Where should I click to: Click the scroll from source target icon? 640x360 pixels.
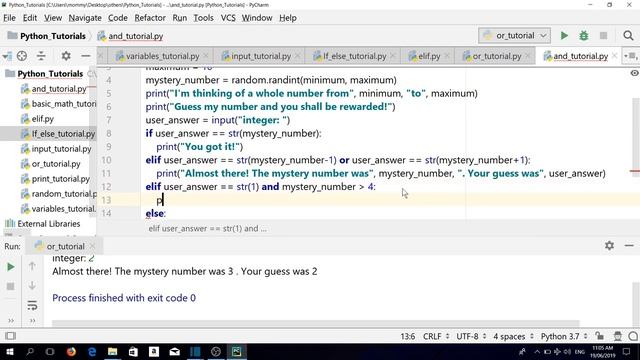click(x=22, y=56)
